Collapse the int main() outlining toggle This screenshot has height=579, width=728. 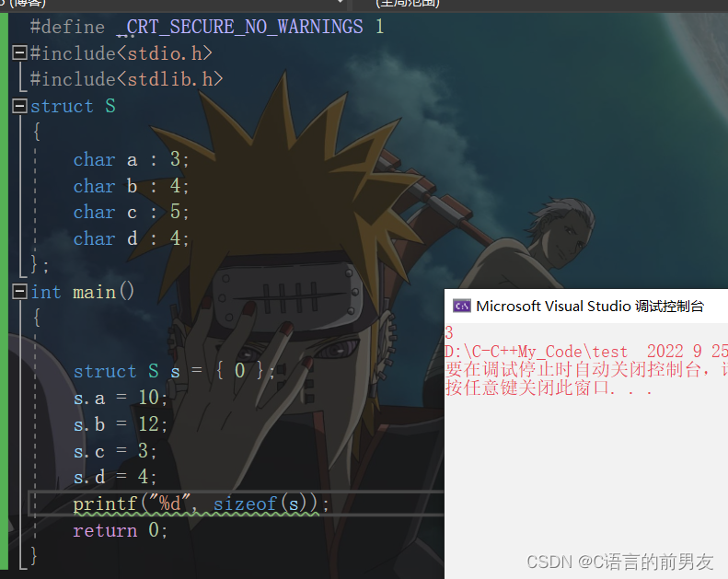pos(19,292)
